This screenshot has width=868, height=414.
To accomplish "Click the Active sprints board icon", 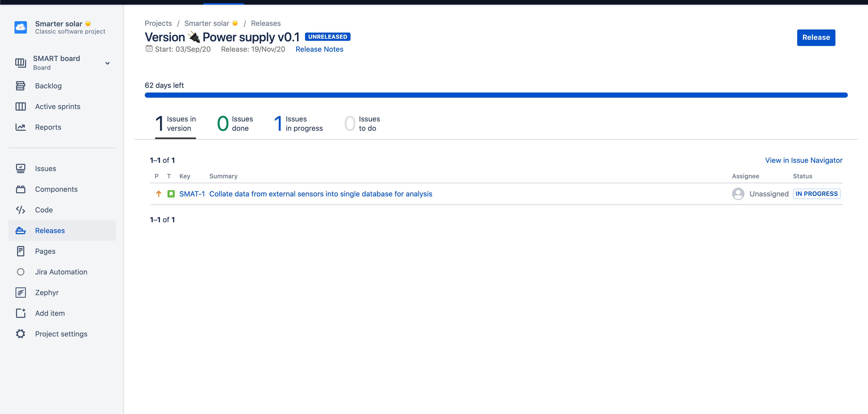I will click(21, 106).
